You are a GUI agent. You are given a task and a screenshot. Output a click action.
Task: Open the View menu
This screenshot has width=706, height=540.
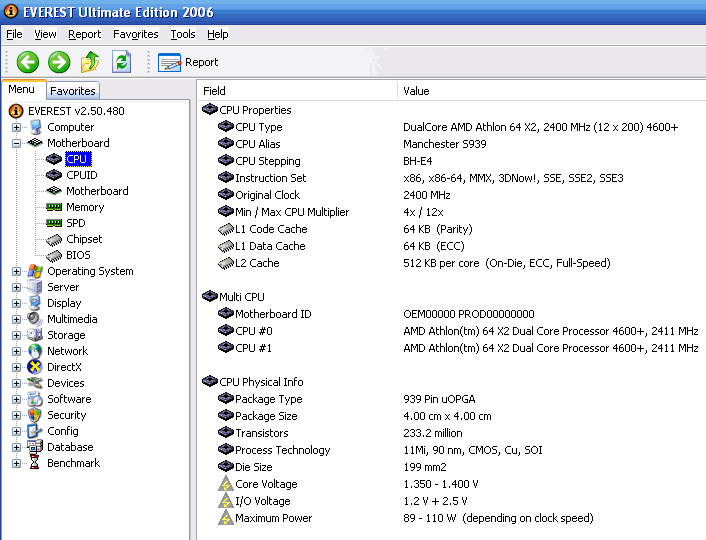(45, 34)
